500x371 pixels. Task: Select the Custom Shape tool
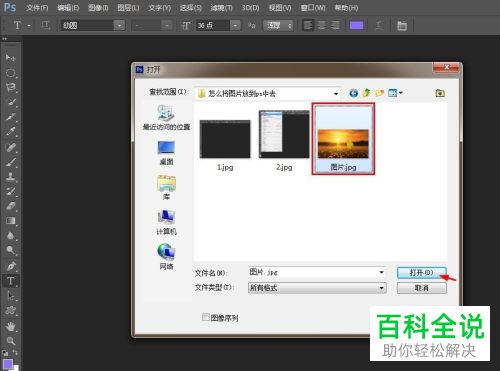pos(10,310)
